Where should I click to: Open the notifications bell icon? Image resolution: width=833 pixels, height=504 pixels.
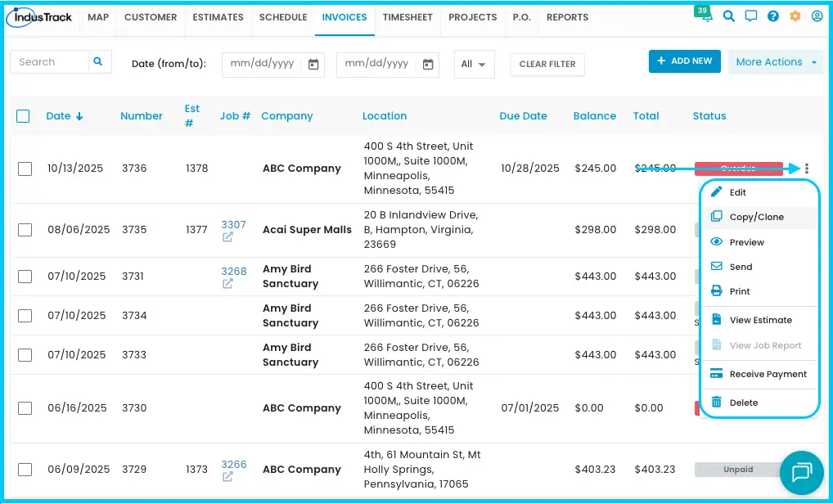(707, 17)
